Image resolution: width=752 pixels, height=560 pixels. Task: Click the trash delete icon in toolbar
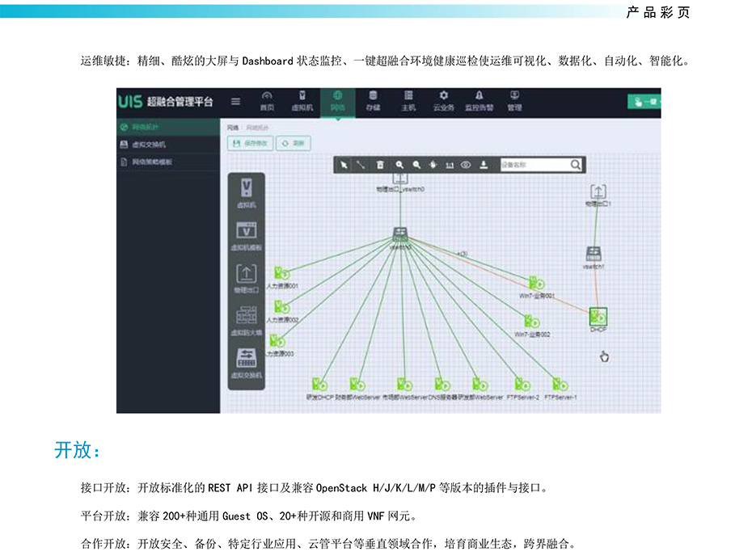(x=380, y=165)
